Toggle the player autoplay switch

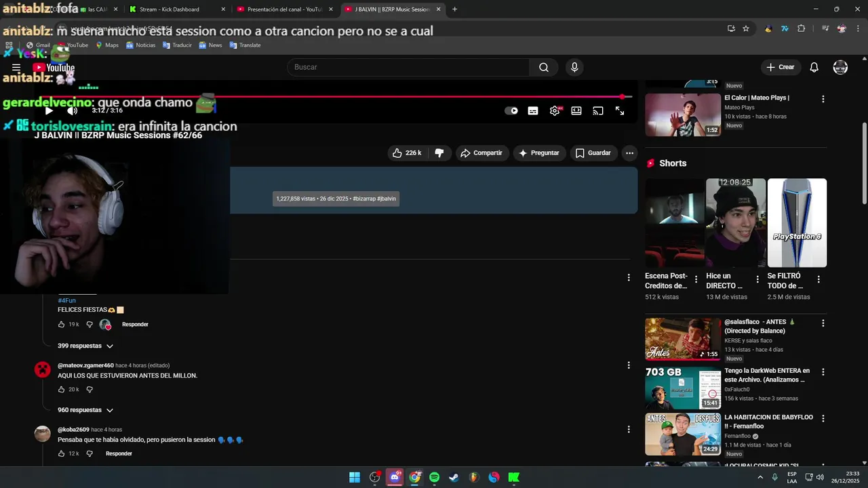(x=511, y=110)
